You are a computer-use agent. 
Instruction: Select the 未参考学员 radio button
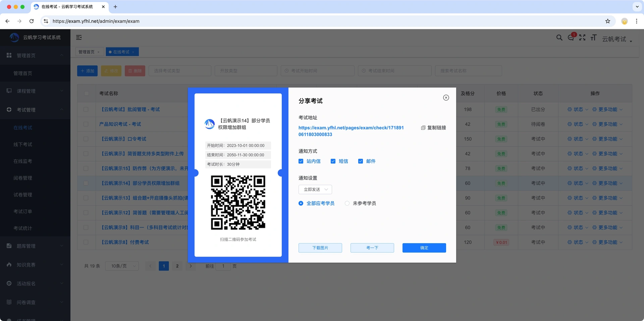pyautogui.click(x=347, y=203)
